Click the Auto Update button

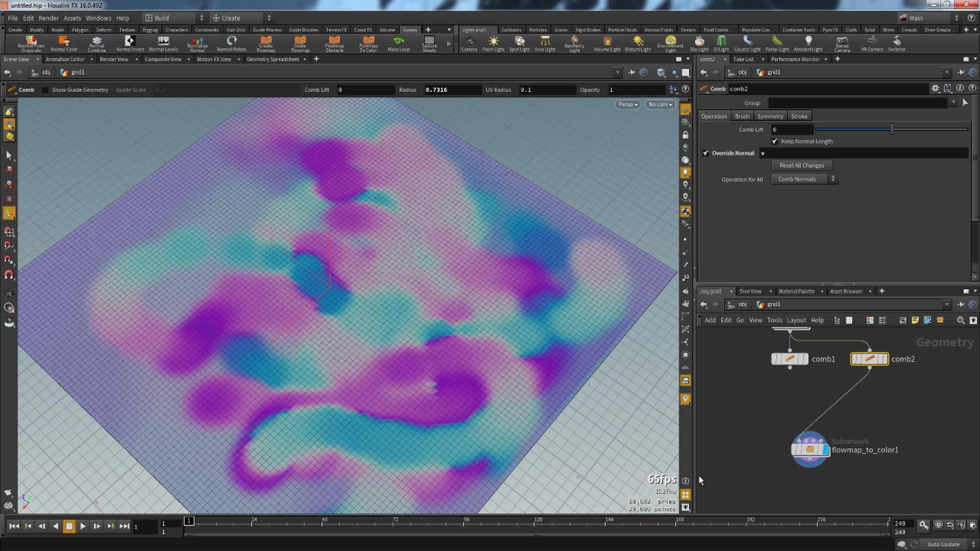943,544
